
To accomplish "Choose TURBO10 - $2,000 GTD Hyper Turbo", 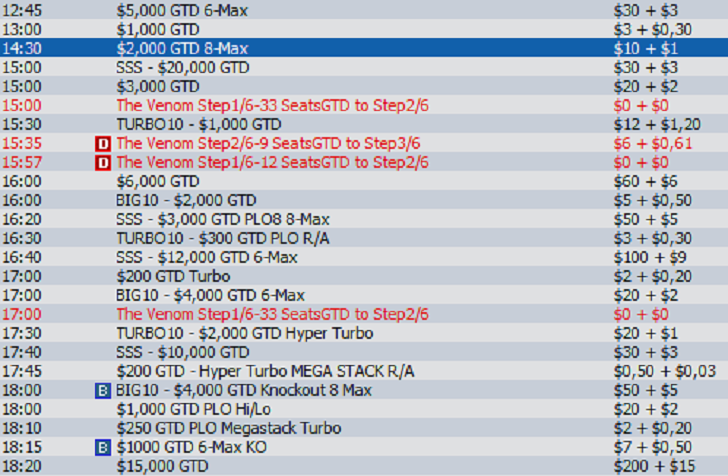I will pyautogui.click(x=245, y=333).
